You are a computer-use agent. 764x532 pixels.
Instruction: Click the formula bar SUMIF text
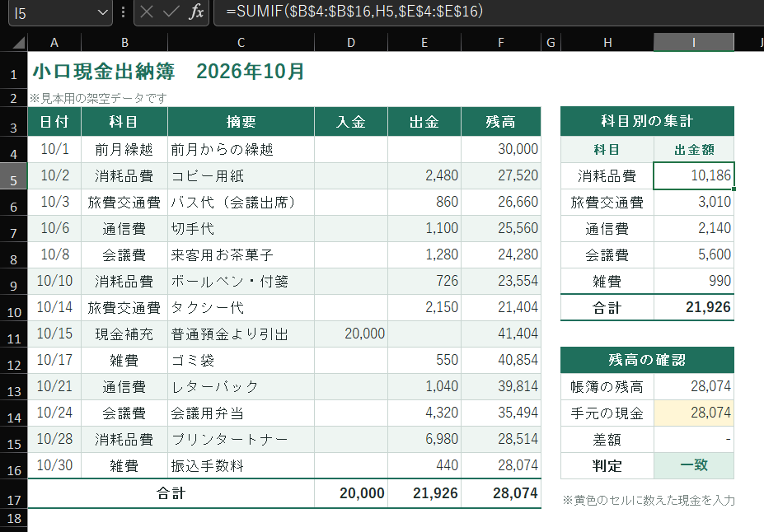point(354,12)
